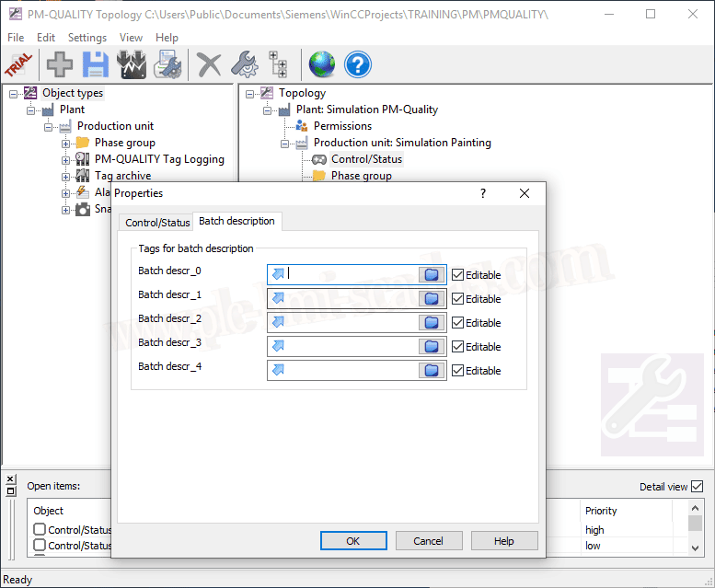This screenshot has width=715, height=588.
Task: Click the gray plus Add icon
Action: point(61,64)
